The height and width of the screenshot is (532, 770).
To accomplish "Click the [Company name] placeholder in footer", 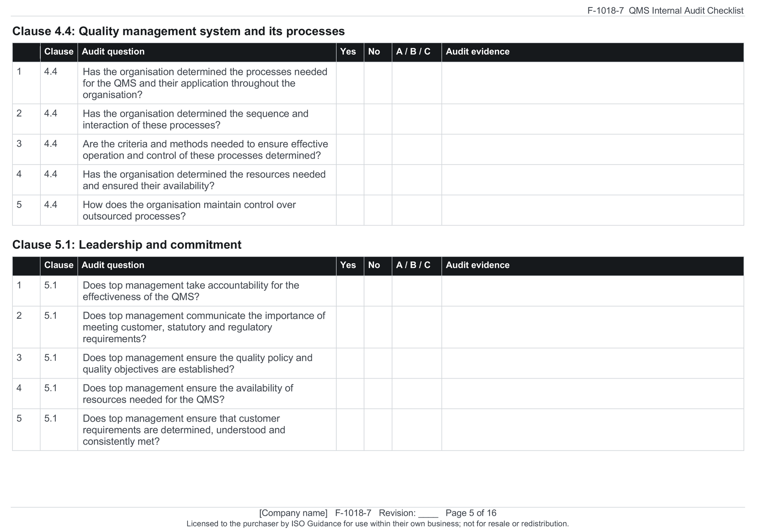I will point(293,513).
